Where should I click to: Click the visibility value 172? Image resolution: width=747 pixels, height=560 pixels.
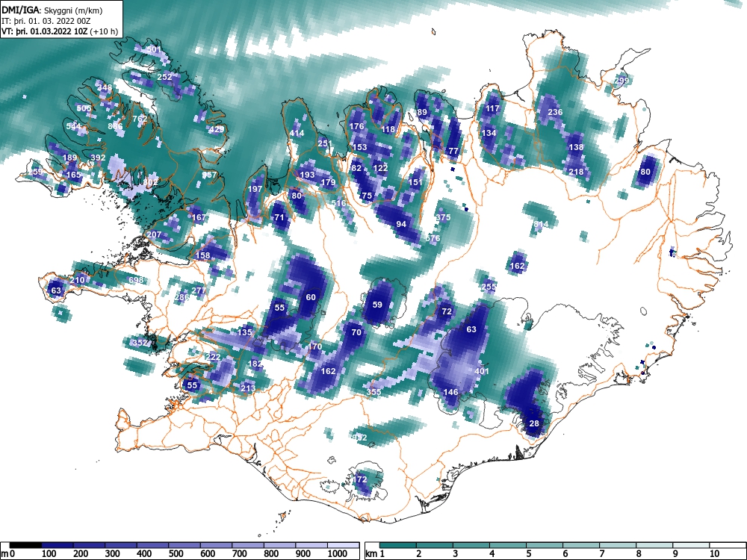[x=360, y=479]
